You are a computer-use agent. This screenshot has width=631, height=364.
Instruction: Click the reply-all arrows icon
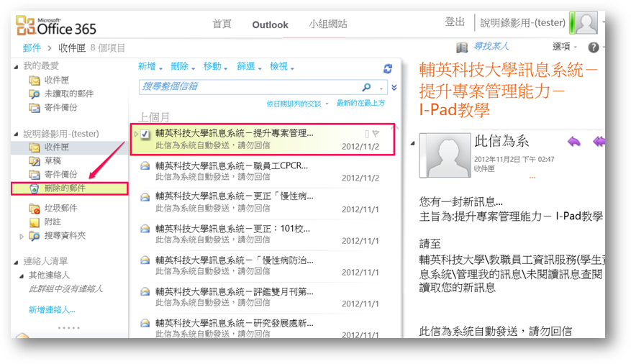point(599,141)
